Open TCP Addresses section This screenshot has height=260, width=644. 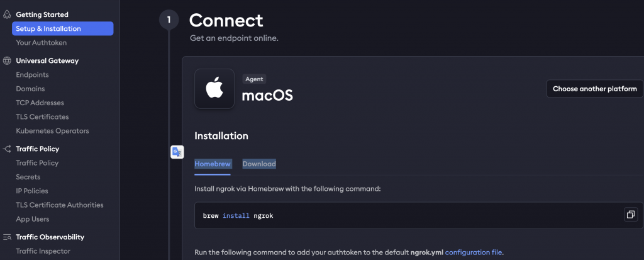(40, 103)
